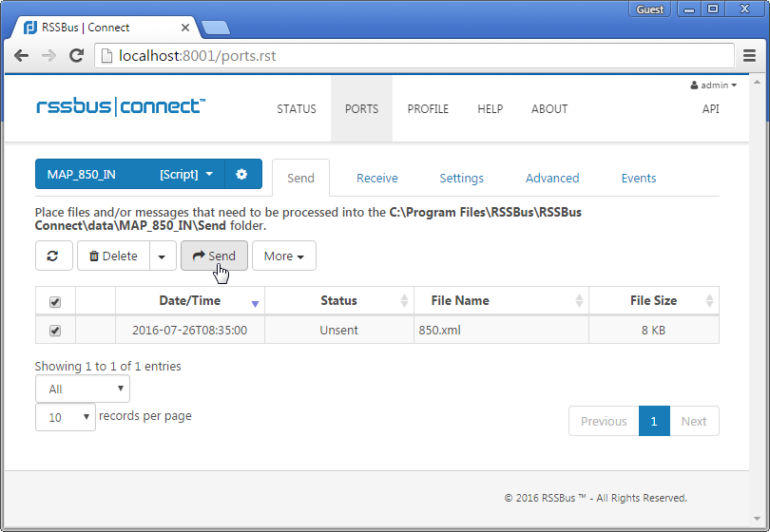The height and width of the screenshot is (532, 770).
Task: Open the More dropdown menu
Action: (283, 256)
